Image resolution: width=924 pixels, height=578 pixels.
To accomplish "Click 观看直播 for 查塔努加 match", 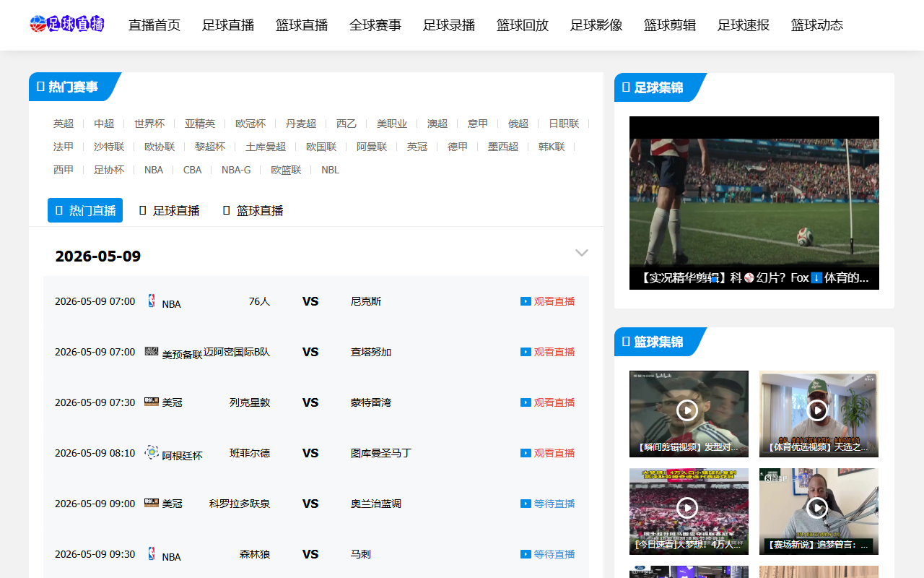I will 554,352.
